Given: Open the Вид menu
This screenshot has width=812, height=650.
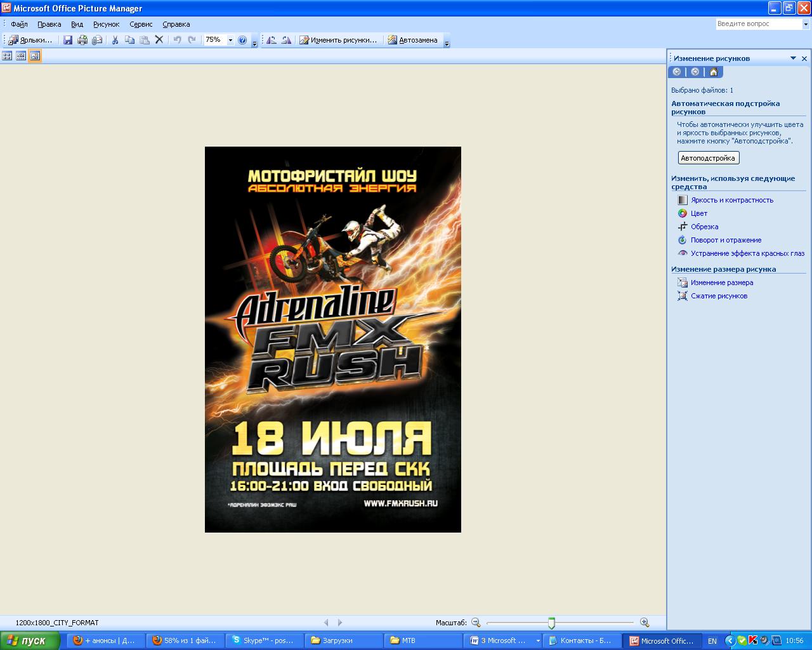Looking at the screenshot, I should point(77,24).
